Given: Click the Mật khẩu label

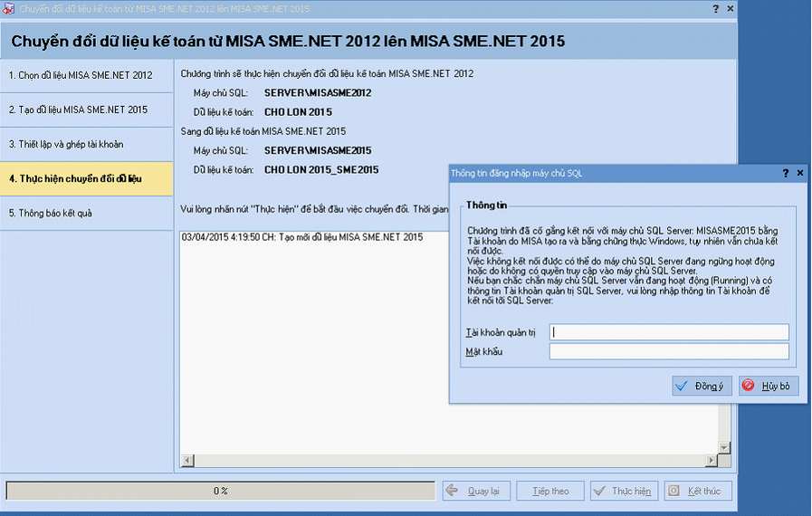Looking at the screenshot, I should pos(483,352).
